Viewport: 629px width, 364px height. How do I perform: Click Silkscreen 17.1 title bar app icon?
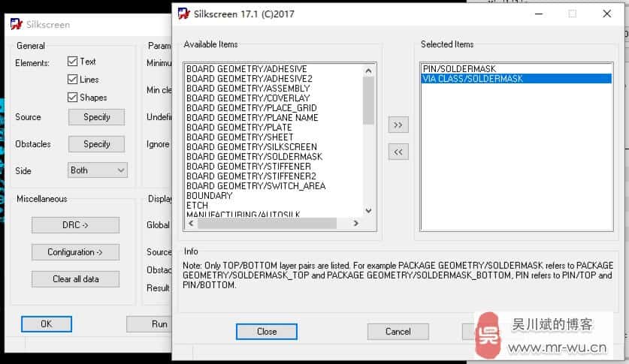(x=183, y=14)
